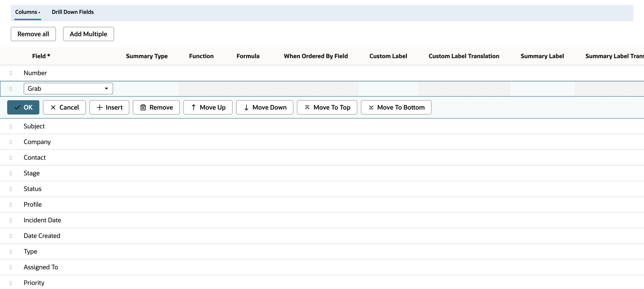Click the drag handle of Assigned To row
The width and height of the screenshot is (644, 289).
pyautogui.click(x=11, y=267)
